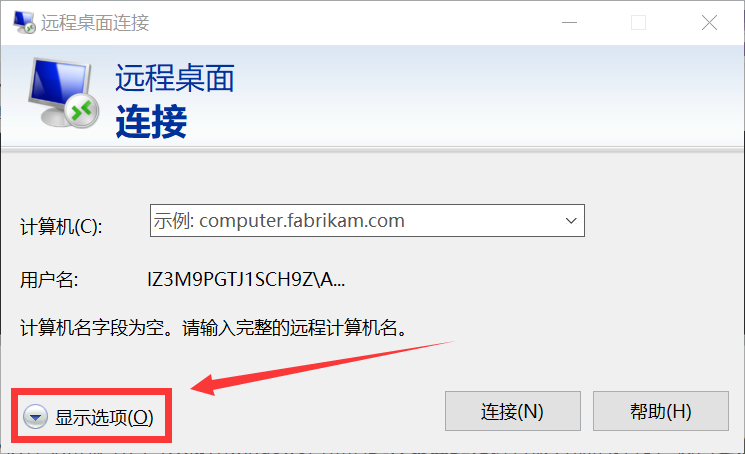Click the large Remote Desktop monitor icon
This screenshot has width=745, height=454.
click(63, 93)
